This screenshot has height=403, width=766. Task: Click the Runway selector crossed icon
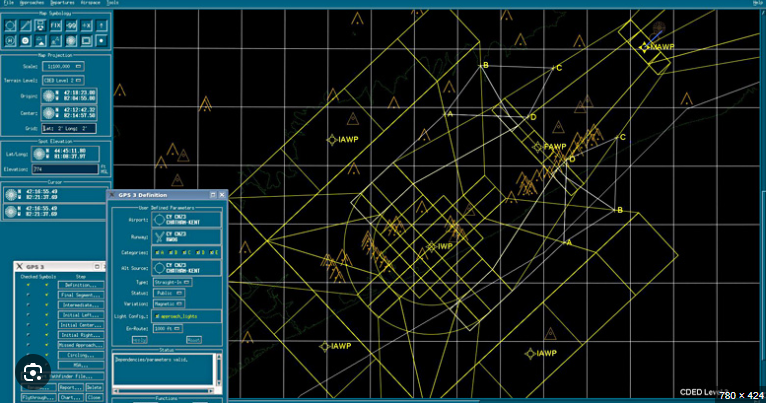[x=159, y=237]
